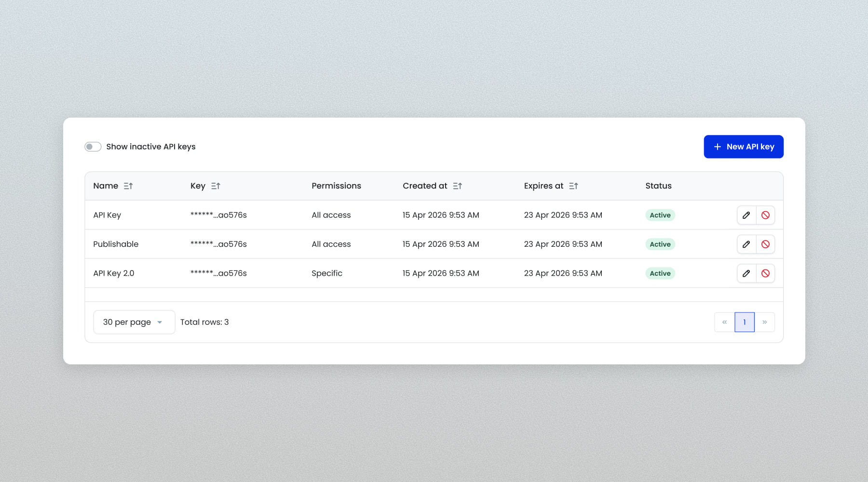Click the Active status badge for Publishable
868x482 pixels.
pos(660,244)
